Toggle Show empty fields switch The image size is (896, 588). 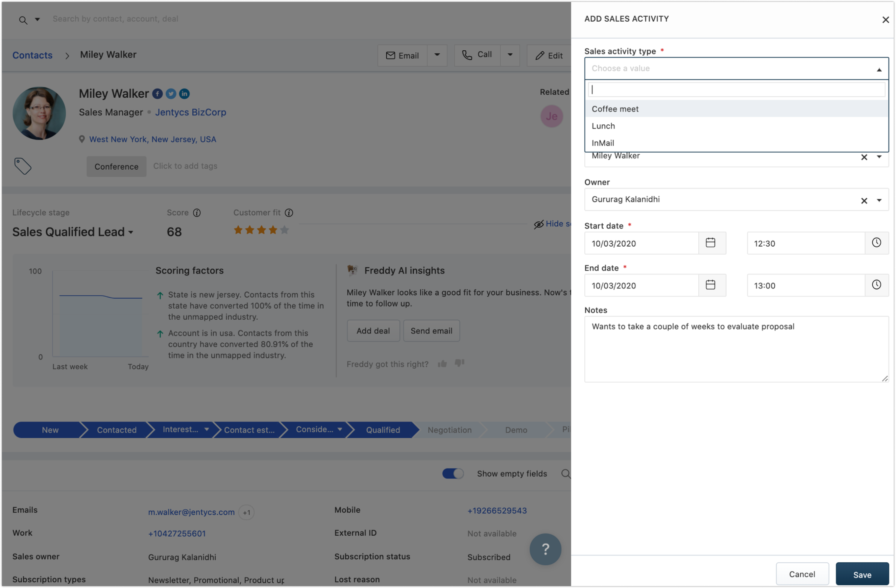(x=452, y=474)
